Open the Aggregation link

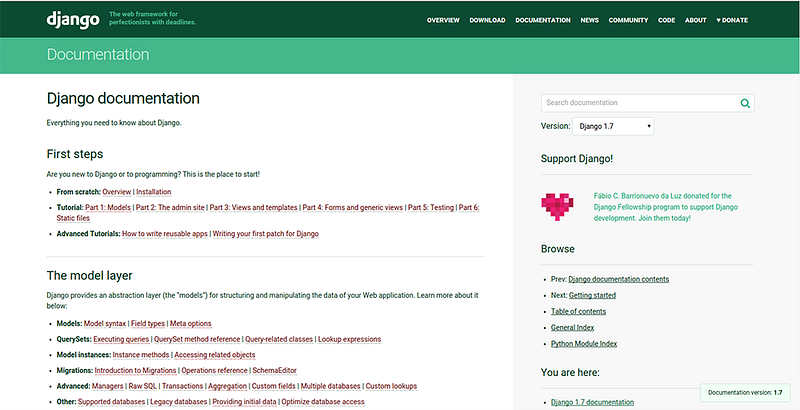pos(228,387)
